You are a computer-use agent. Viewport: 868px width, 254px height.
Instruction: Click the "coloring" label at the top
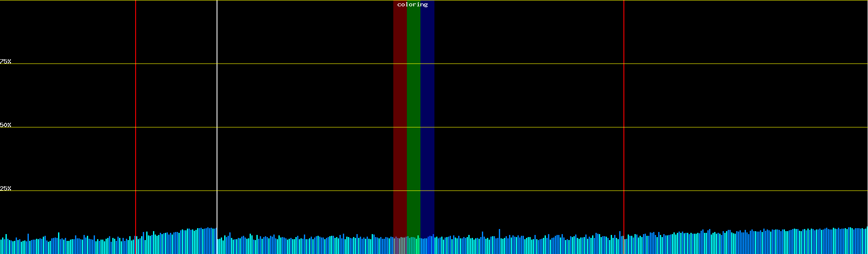click(x=412, y=5)
